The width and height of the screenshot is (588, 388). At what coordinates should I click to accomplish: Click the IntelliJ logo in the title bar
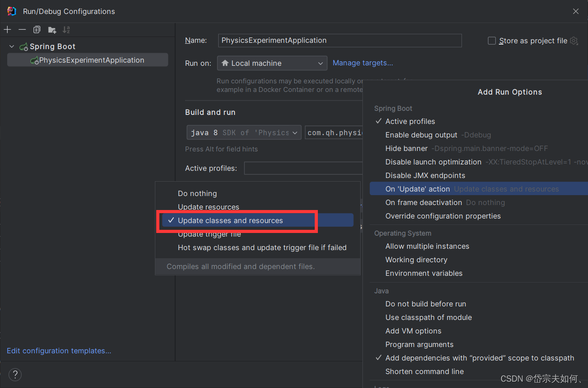(x=12, y=11)
